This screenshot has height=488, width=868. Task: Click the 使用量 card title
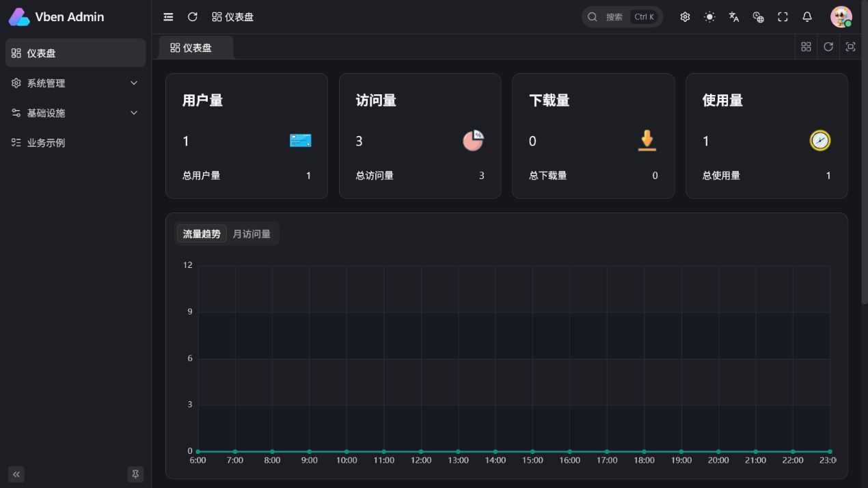(x=722, y=100)
